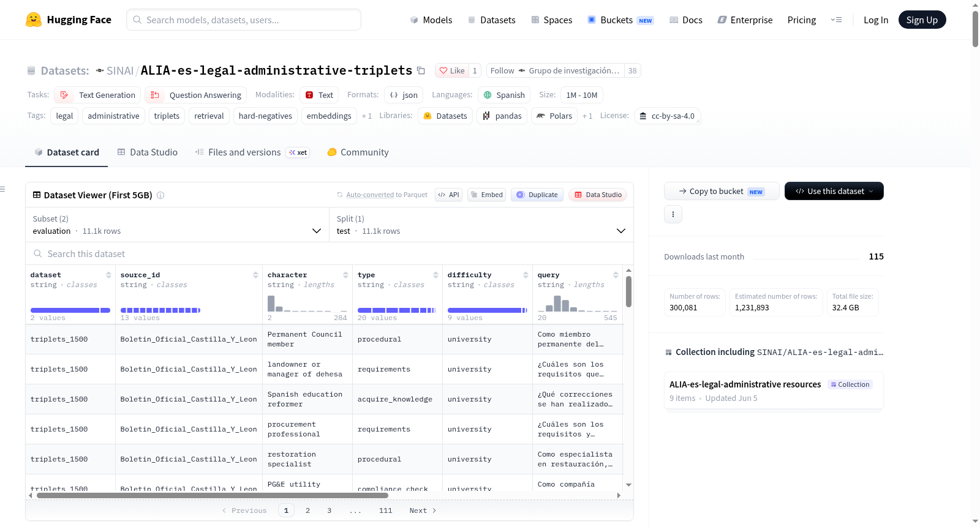
Task: Select the pandas library tag
Action: coord(502,116)
